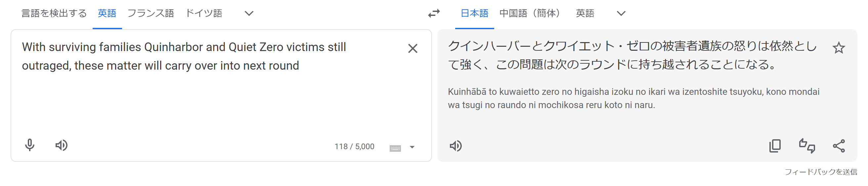
Task: Share the translation result
Action: [x=839, y=146]
